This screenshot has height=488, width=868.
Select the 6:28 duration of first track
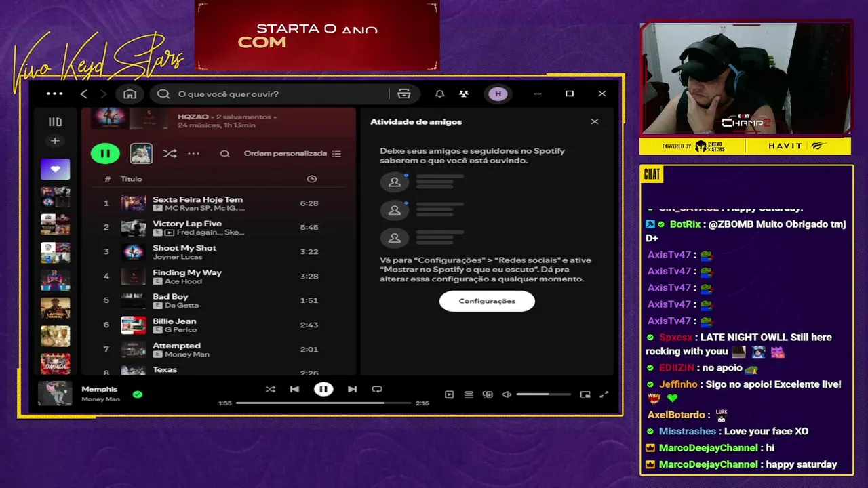point(309,203)
